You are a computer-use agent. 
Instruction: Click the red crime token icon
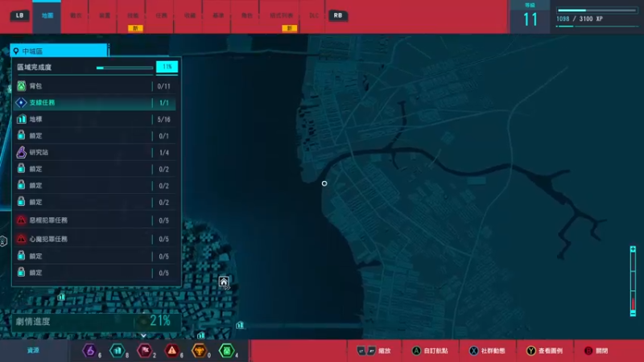pos(171,351)
